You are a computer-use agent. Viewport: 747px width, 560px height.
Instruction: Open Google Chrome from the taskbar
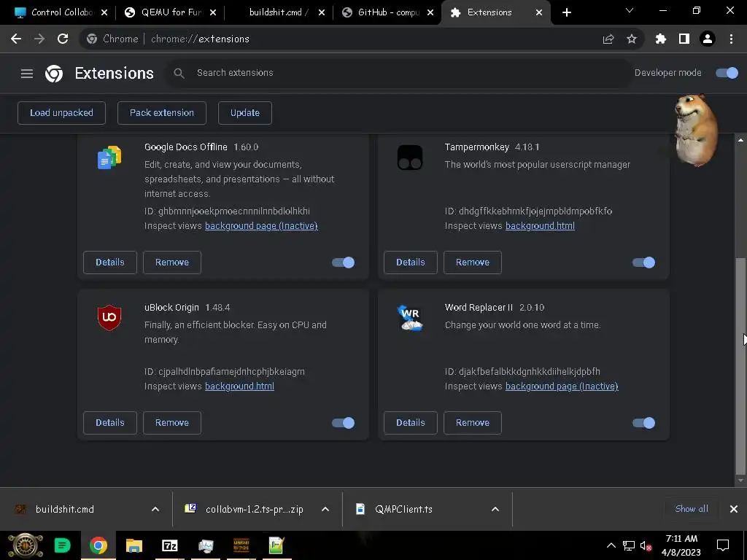[x=98, y=545]
